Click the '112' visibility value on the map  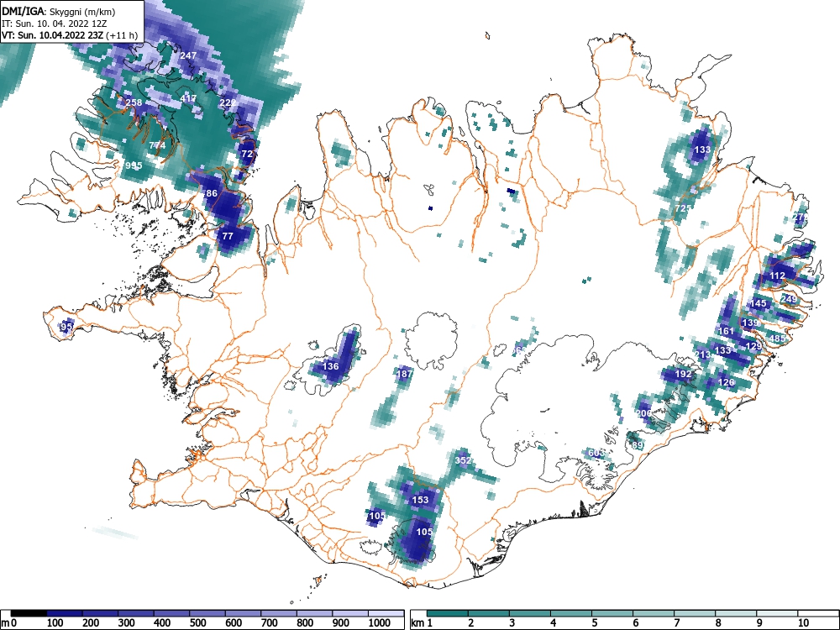tap(777, 276)
